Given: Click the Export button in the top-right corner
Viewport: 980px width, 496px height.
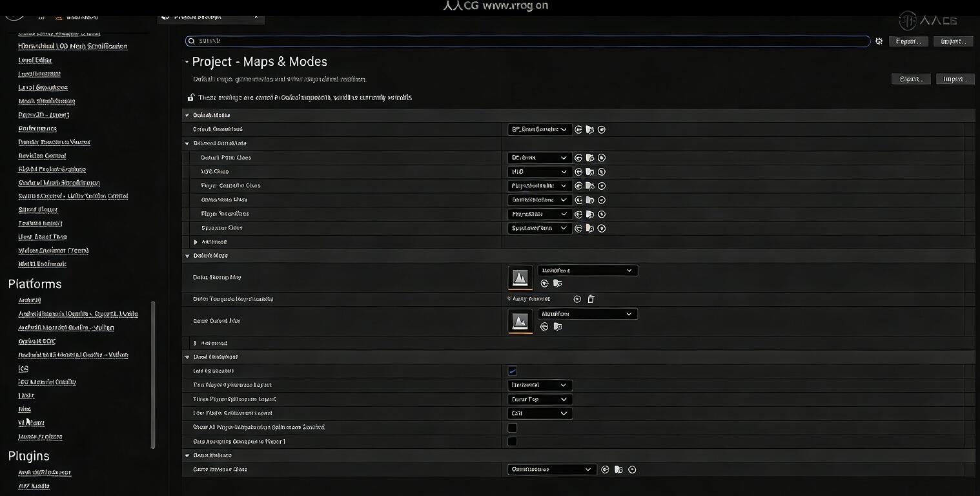Looking at the screenshot, I should 908,41.
